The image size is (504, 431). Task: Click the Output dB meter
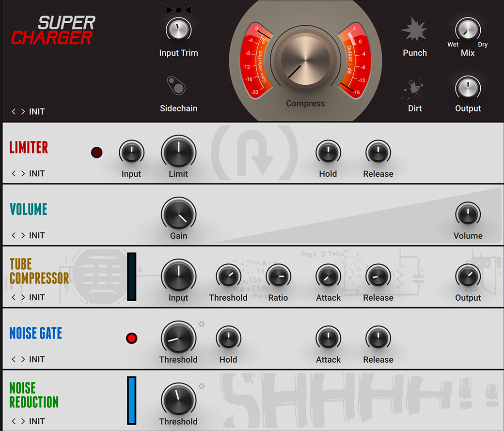pos(355,61)
